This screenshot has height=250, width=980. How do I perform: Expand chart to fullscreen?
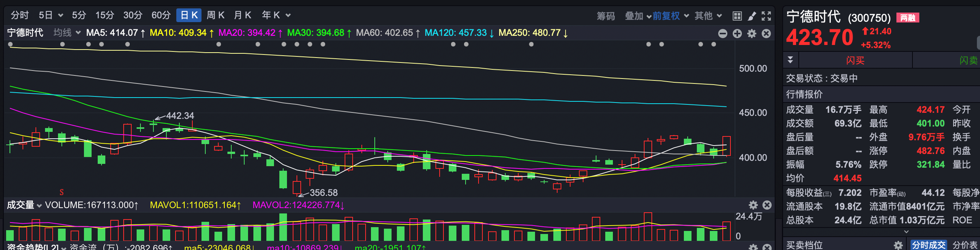766,16
